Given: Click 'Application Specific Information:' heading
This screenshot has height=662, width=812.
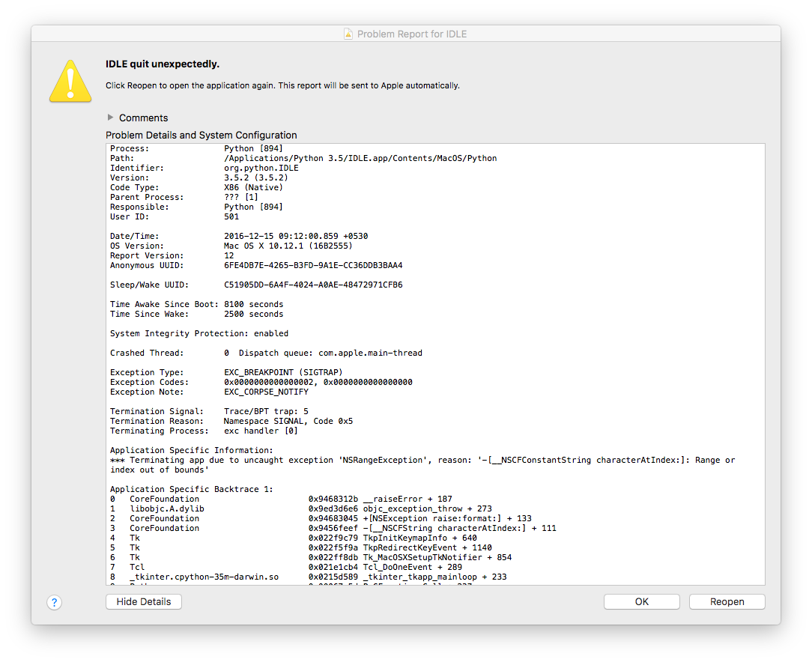Looking at the screenshot, I should coord(191,450).
